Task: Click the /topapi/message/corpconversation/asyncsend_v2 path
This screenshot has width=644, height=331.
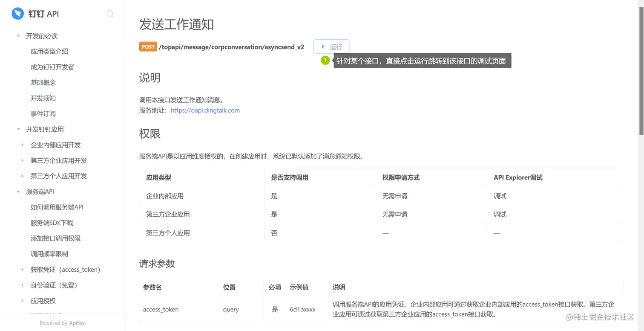Action: click(231, 47)
